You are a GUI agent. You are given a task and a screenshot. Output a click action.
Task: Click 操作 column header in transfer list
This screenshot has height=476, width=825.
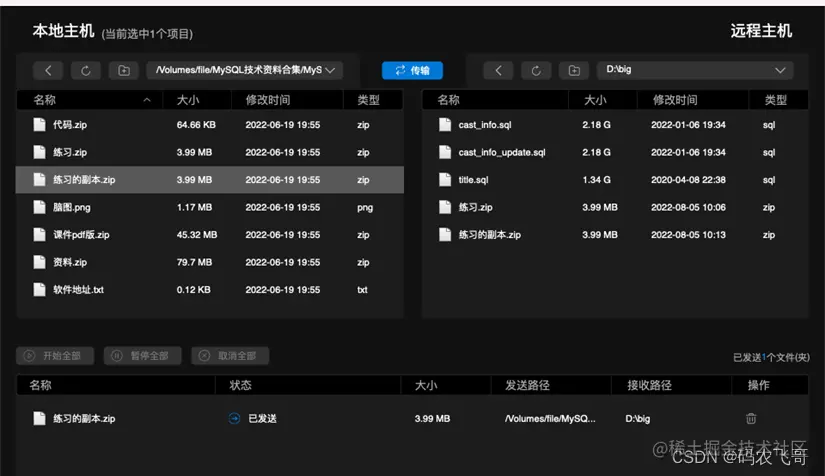[770, 385]
